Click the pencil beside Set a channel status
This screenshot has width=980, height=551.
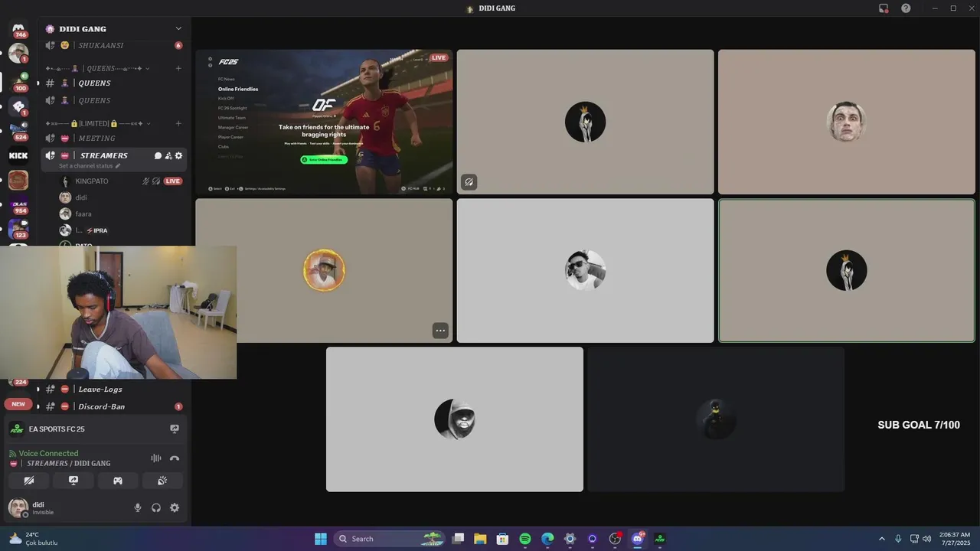(x=118, y=166)
